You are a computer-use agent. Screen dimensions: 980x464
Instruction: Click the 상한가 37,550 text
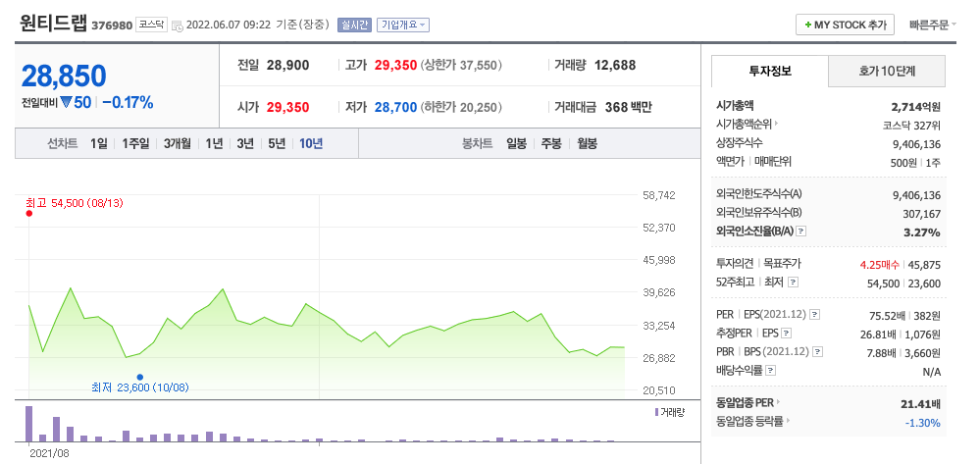(461, 65)
